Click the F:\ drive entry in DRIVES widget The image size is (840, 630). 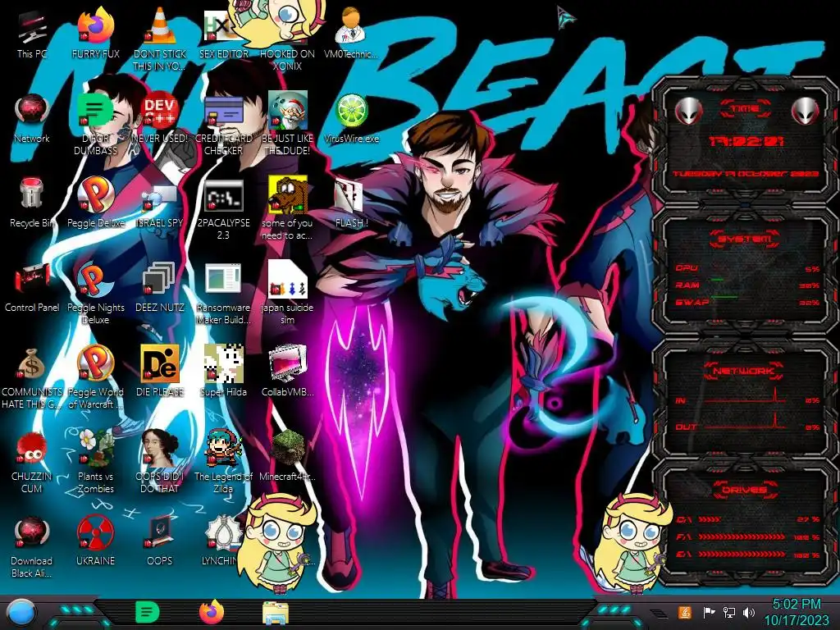click(x=747, y=536)
